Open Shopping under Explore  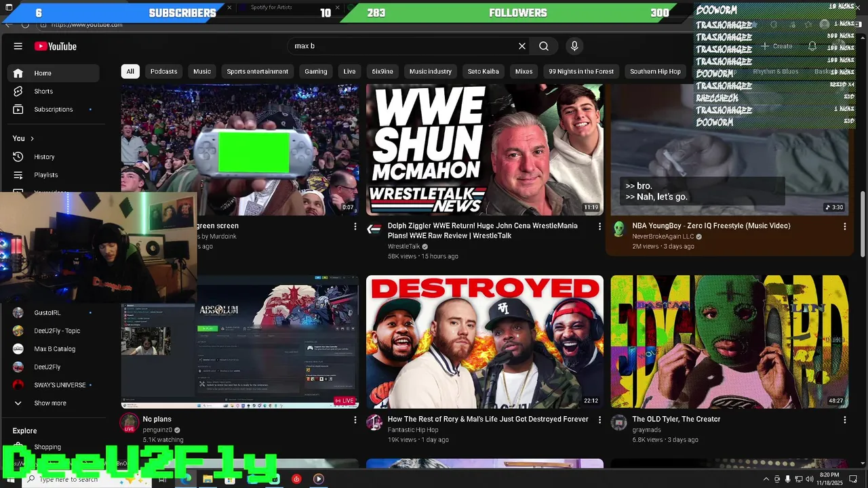(x=54, y=447)
